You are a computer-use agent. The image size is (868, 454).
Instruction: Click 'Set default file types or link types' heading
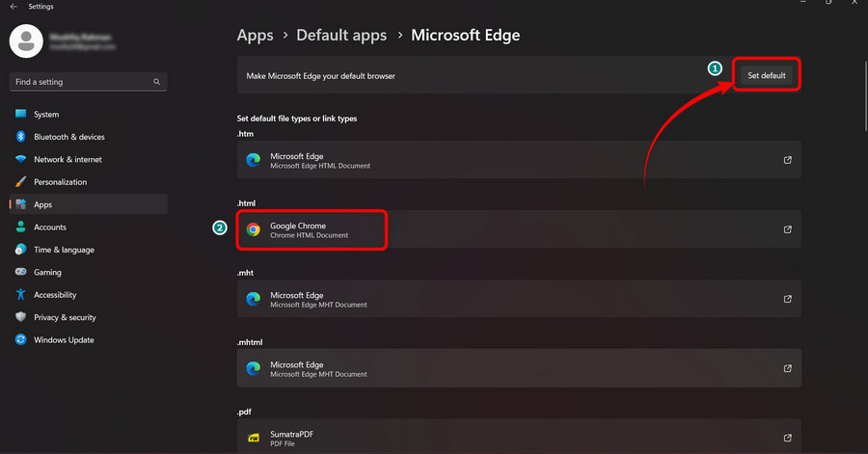coord(297,119)
